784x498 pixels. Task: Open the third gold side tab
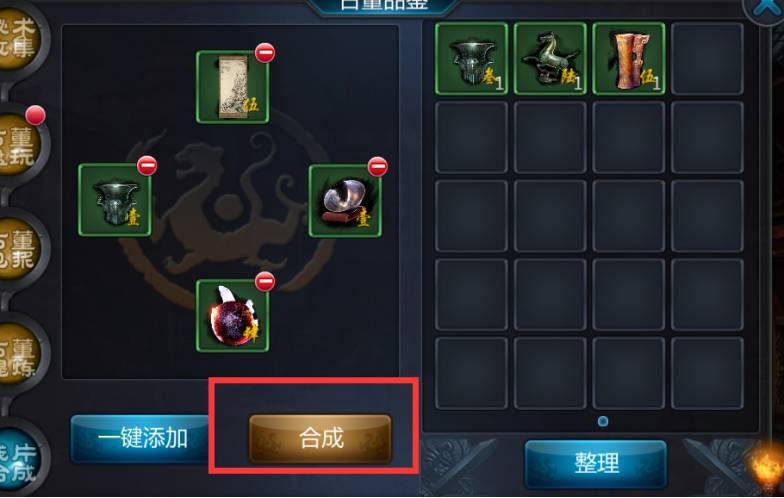click(21, 250)
